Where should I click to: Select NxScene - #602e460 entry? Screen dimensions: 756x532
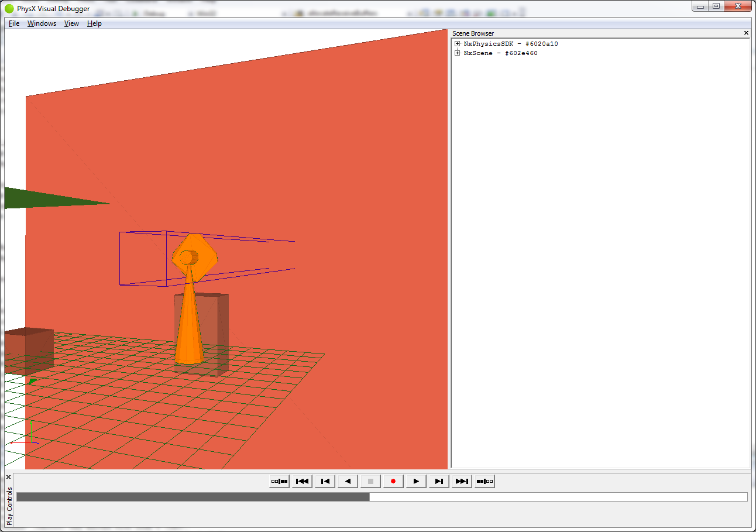tap(500, 53)
